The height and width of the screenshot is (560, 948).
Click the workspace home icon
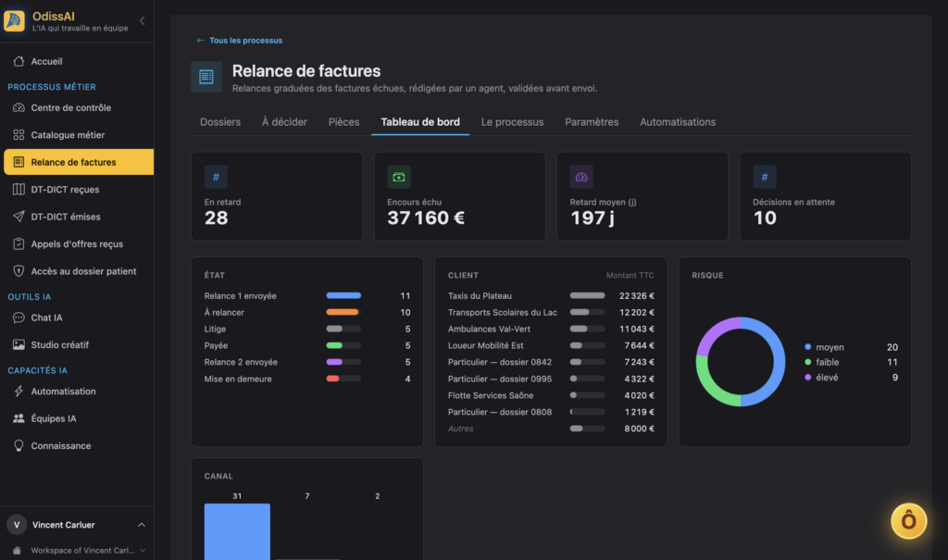coord(17,551)
